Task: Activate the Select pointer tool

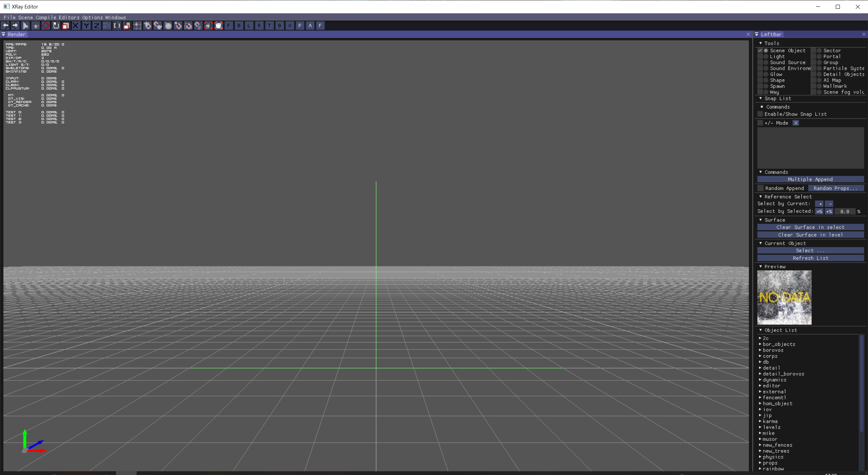Action: 25,25
